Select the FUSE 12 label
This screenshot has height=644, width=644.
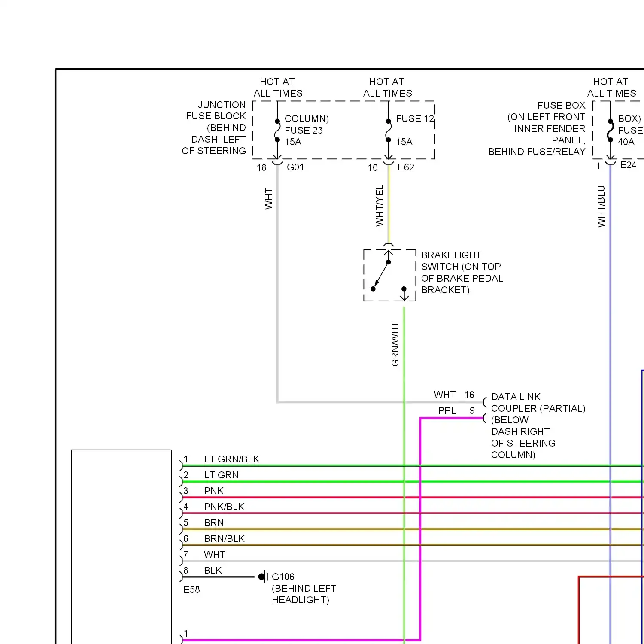(415, 118)
